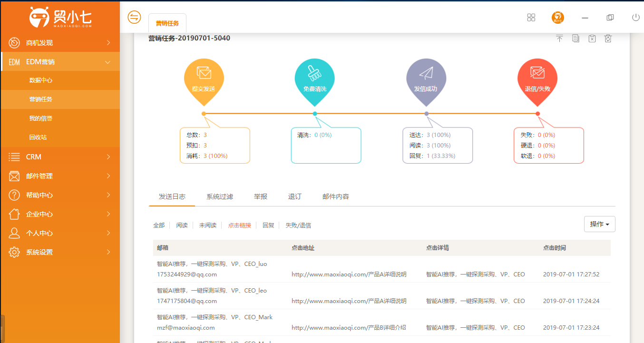Click the 帮助中心 question mark icon

[14, 195]
